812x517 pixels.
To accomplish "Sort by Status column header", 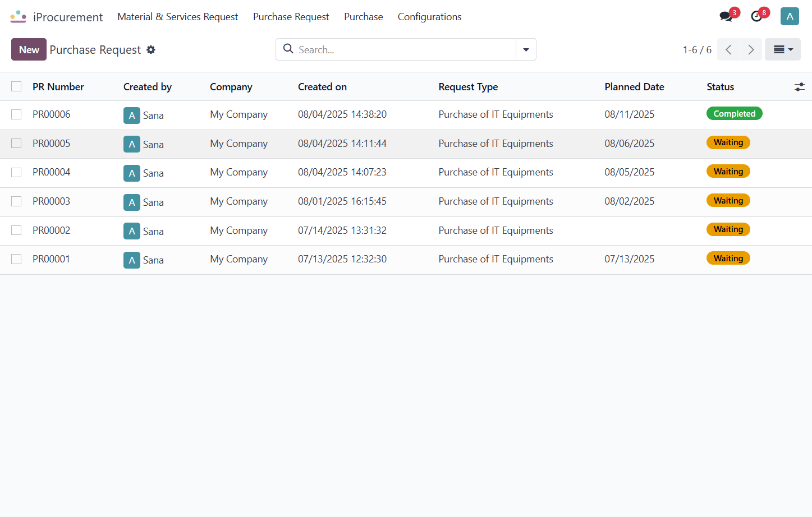I will tap(721, 87).
